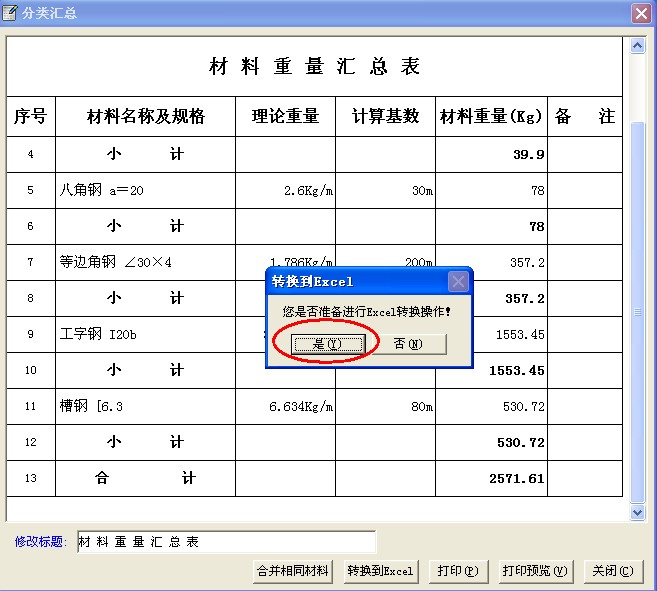Screen dimensions: 657x591
Task: Click the 打印(P) button
Action: point(458,571)
